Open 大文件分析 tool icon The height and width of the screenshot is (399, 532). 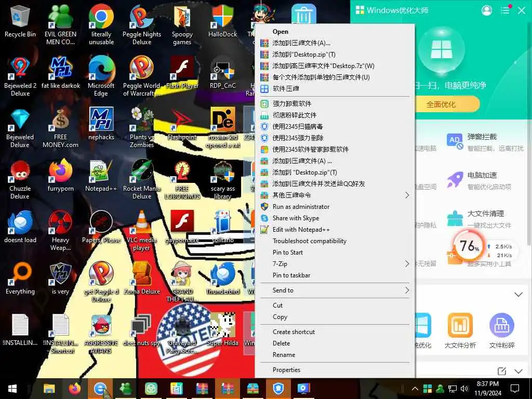click(x=460, y=331)
